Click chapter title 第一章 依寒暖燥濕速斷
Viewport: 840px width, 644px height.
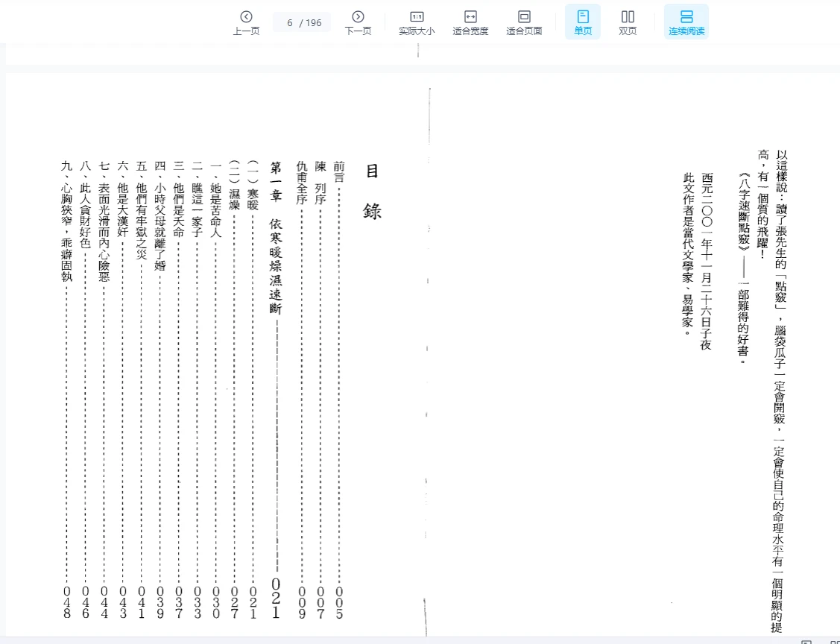pos(276,237)
